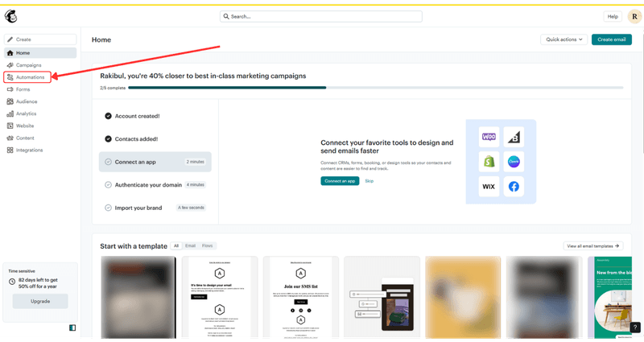
Task: Open the Join our SMS list template
Action: click(300, 298)
